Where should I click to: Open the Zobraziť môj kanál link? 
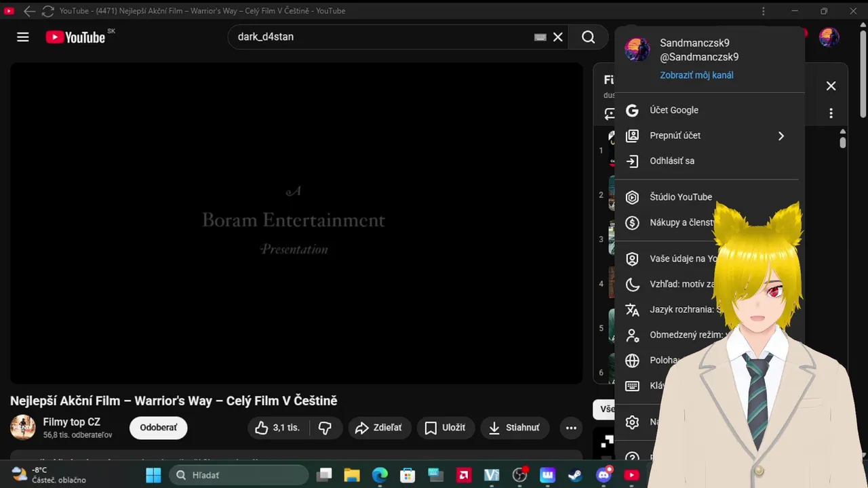coord(696,75)
